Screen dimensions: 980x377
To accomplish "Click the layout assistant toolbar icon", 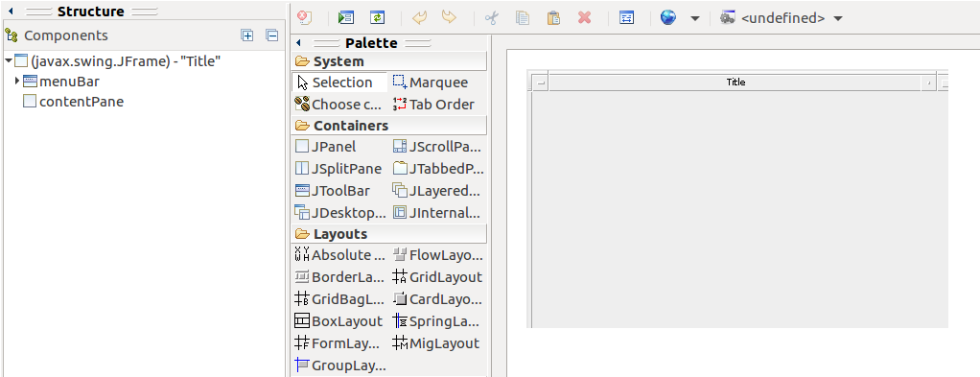I will [x=626, y=17].
